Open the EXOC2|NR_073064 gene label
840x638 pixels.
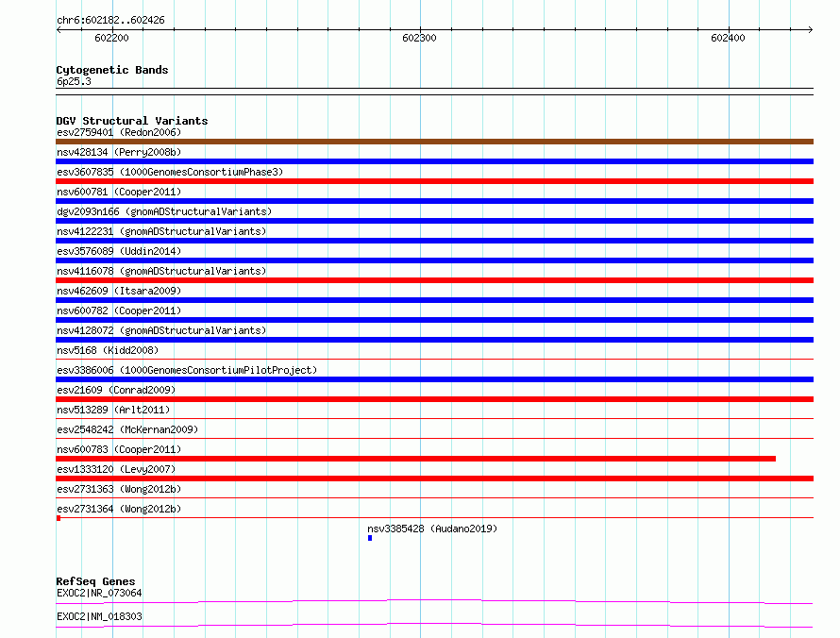[x=99, y=593]
